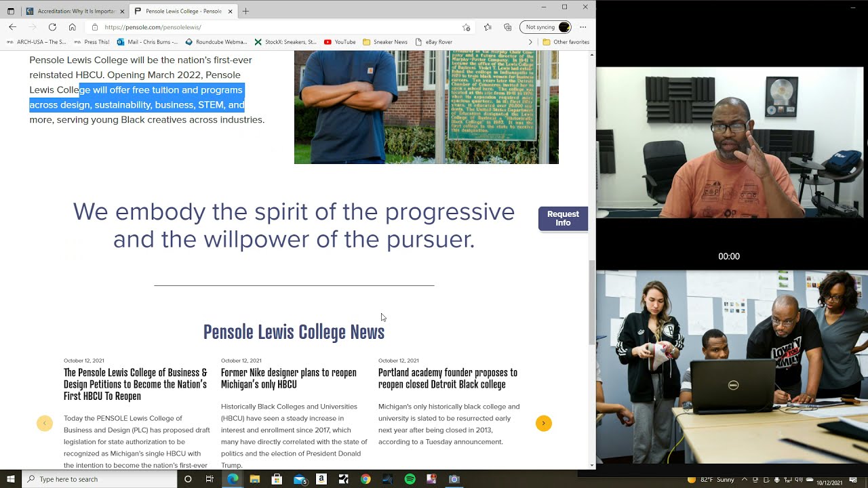Screen dimensions: 868x488
Task: Go back to the previous page
Action: (12, 27)
